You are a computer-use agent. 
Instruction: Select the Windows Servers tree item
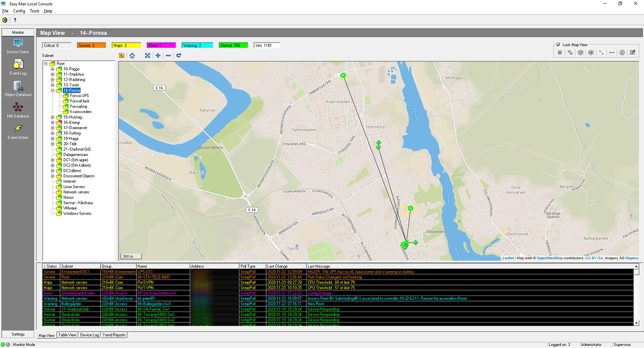point(77,214)
